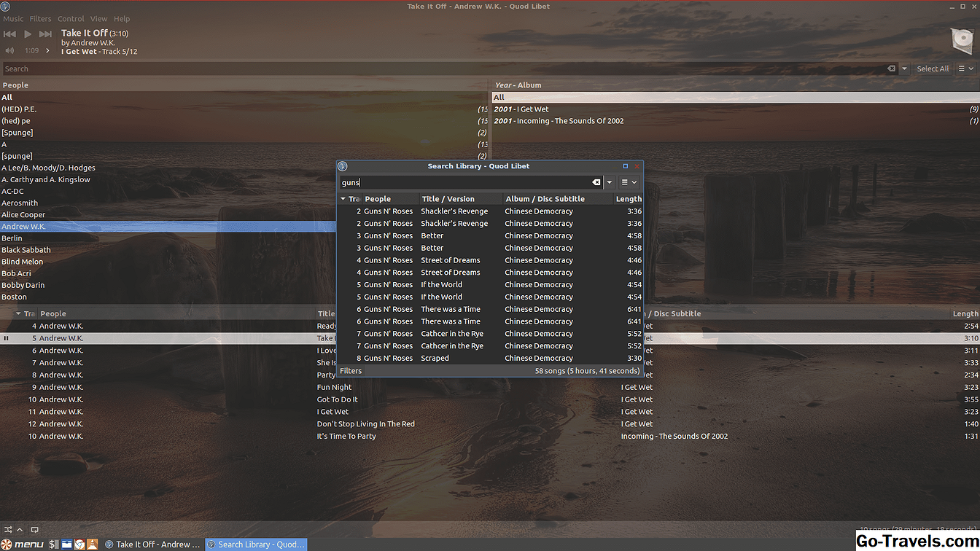This screenshot has height=551, width=980.
Task: Expand the seek bar arrow beside 1:09
Action: [x=48, y=51]
